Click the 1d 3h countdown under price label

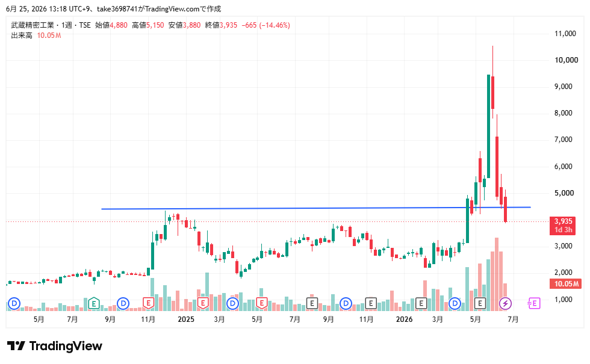pos(563,230)
